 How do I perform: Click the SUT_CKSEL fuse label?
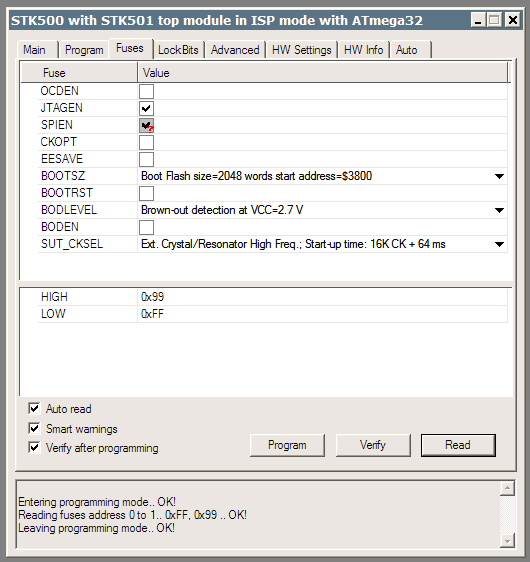[72, 244]
